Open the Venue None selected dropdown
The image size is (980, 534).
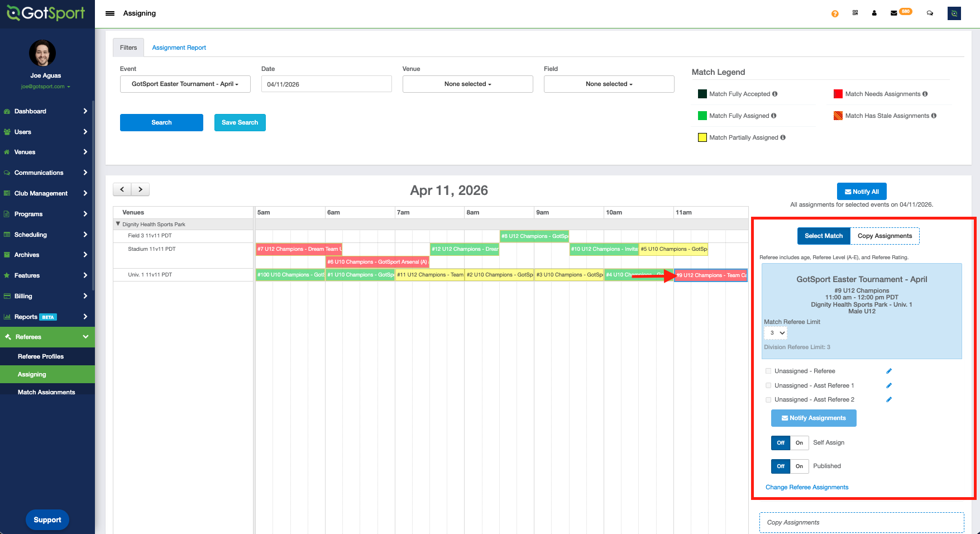point(467,84)
